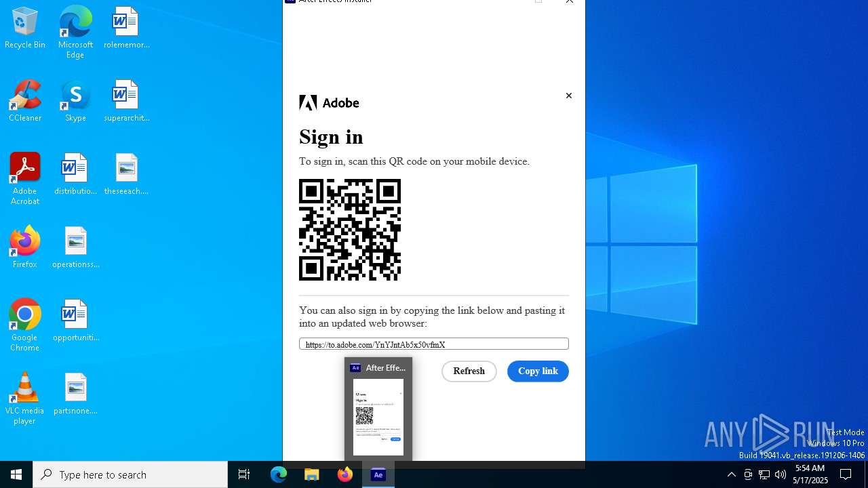Select the opportuniti... Word document
Viewport: 868px width, 488px height.
[x=75, y=321]
